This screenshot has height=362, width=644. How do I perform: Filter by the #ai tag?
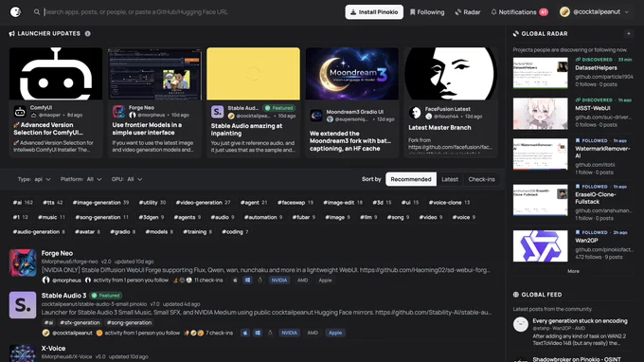point(23,203)
